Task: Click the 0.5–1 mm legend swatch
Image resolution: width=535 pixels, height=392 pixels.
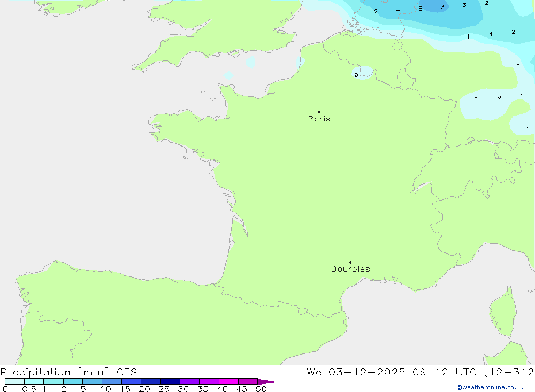Action: [34, 381]
